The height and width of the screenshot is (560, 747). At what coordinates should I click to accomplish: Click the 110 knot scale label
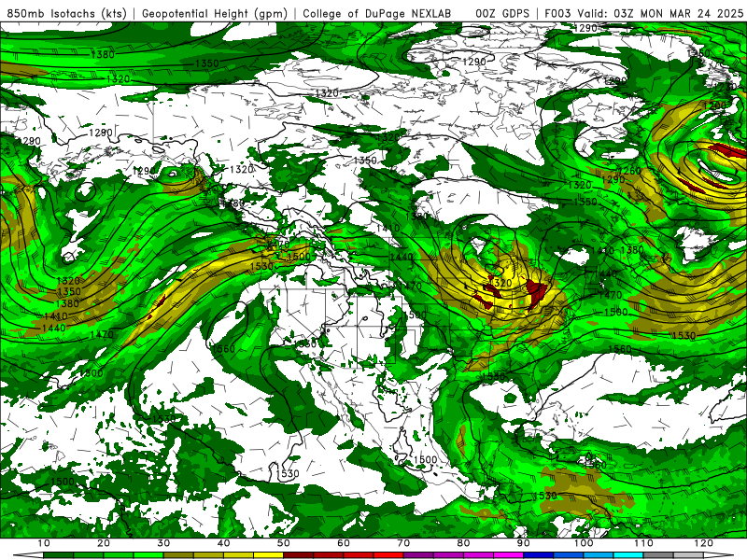click(643, 543)
